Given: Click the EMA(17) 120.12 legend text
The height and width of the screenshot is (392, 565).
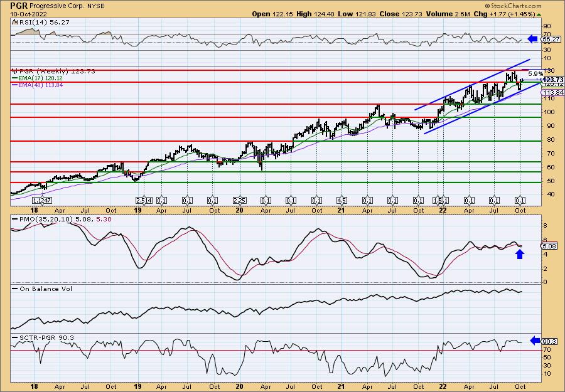Looking at the screenshot, I should click(40, 78).
